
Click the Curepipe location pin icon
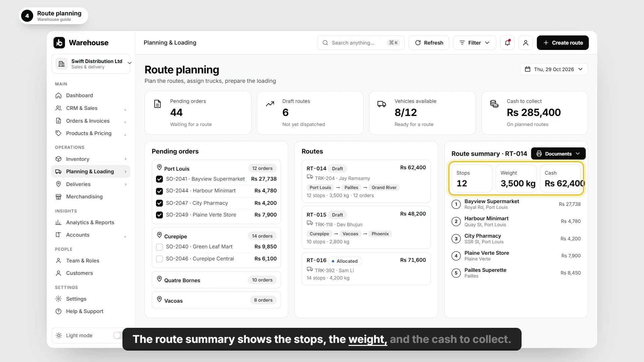(x=159, y=235)
